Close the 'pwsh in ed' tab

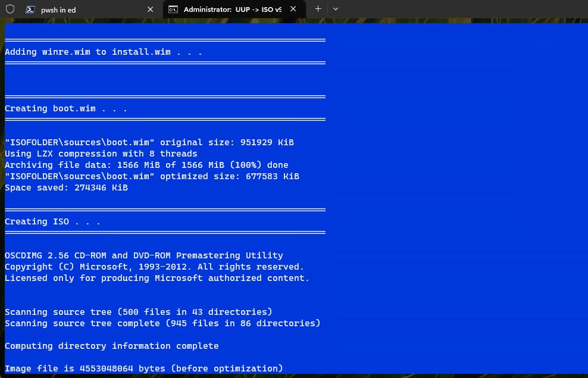(x=151, y=10)
